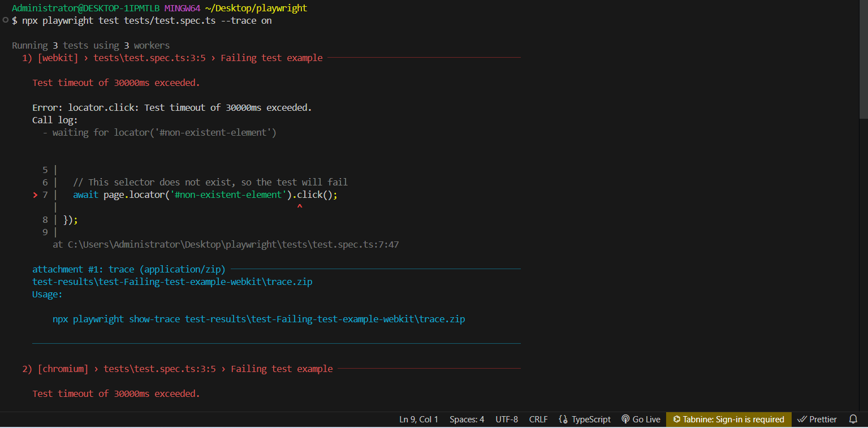
Task: Click the terminal vertical scrollbar thumb
Action: 863,59
